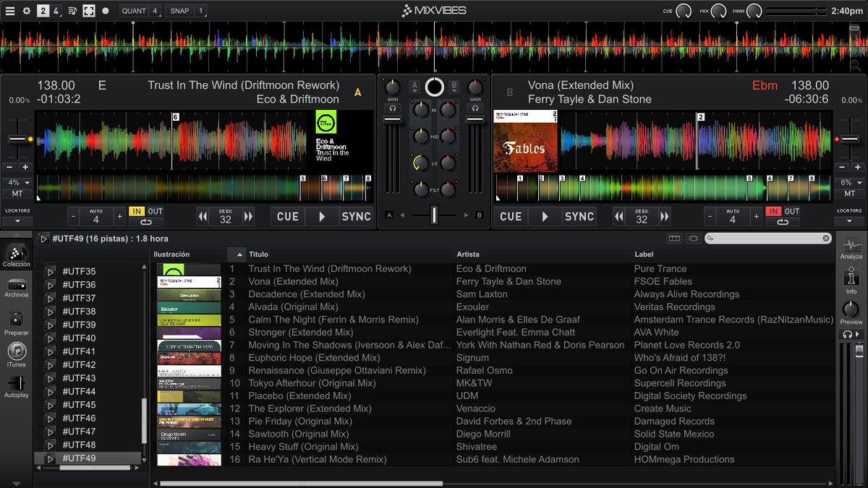Click the crossfader handle
The height and width of the screenshot is (488, 868).
pyautogui.click(x=435, y=215)
